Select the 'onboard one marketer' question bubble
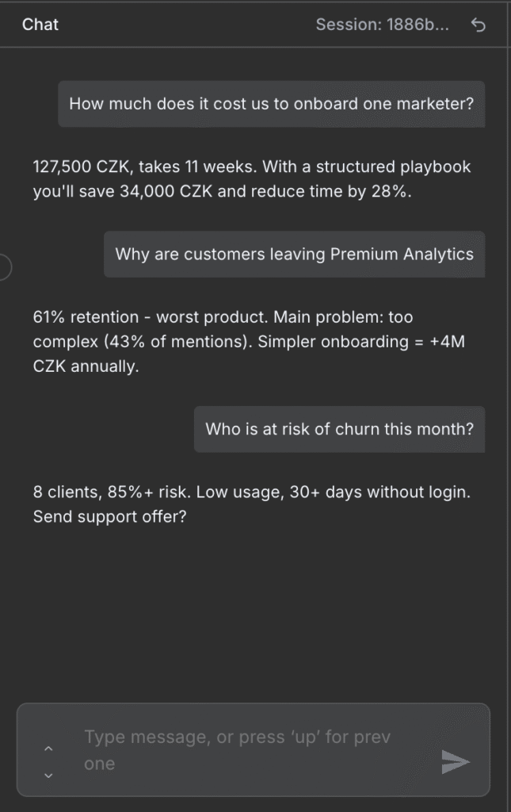The image size is (511, 812). click(271, 104)
